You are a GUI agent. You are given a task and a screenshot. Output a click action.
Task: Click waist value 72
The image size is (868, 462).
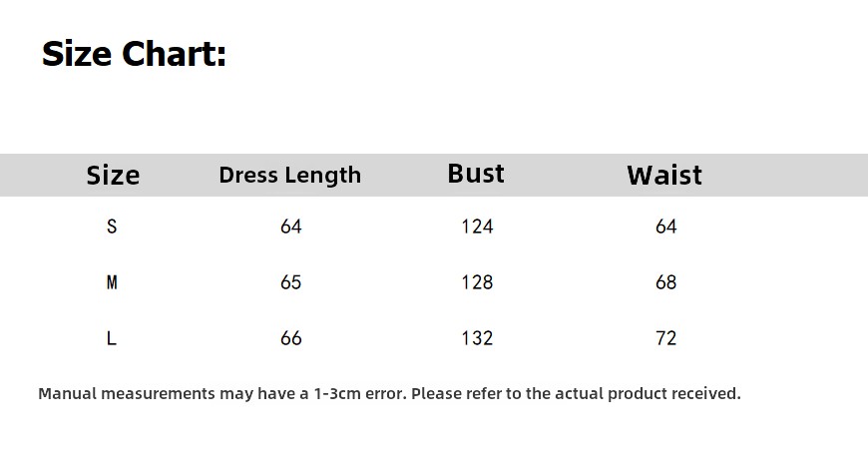pyautogui.click(x=665, y=338)
